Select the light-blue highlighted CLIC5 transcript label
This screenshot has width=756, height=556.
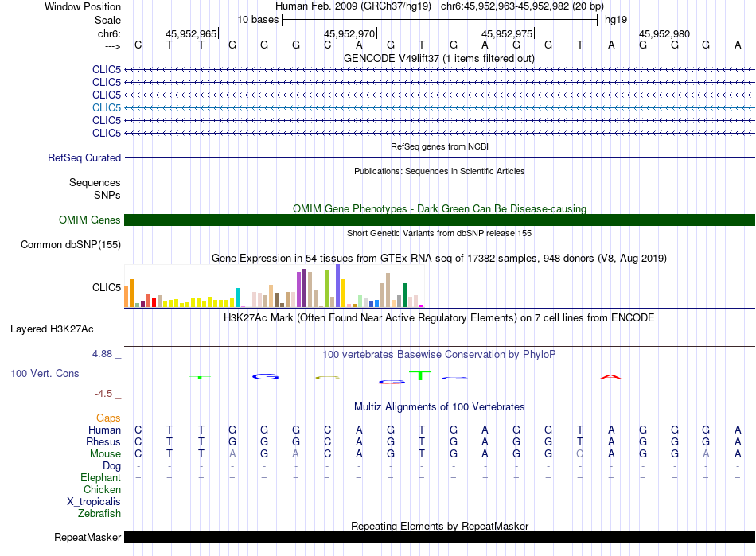point(107,107)
